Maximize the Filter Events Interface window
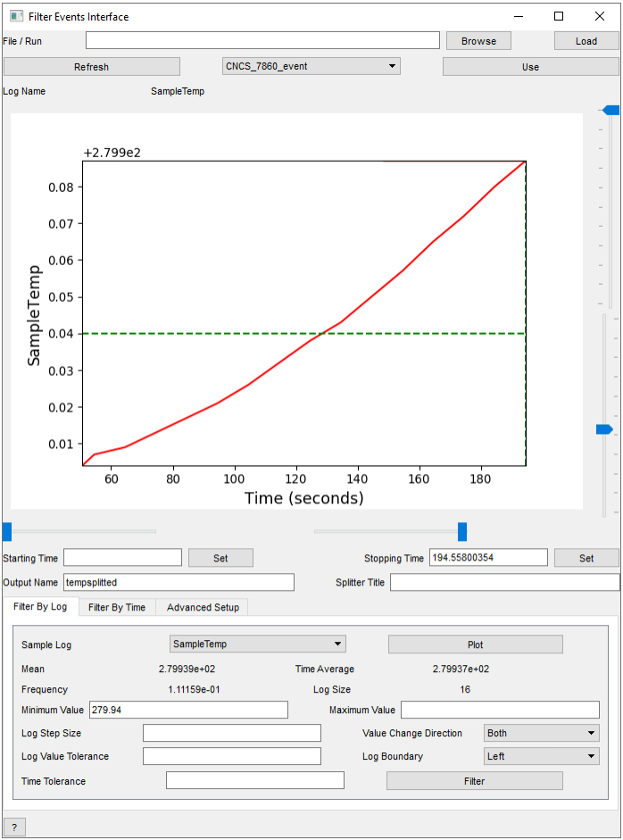The width and height of the screenshot is (623, 840). (x=559, y=16)
